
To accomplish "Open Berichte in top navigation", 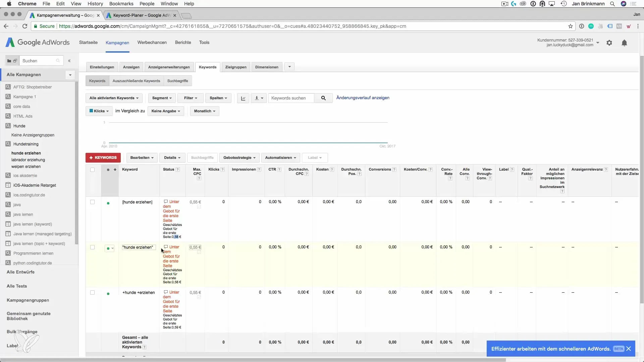I will pos(183,43).
